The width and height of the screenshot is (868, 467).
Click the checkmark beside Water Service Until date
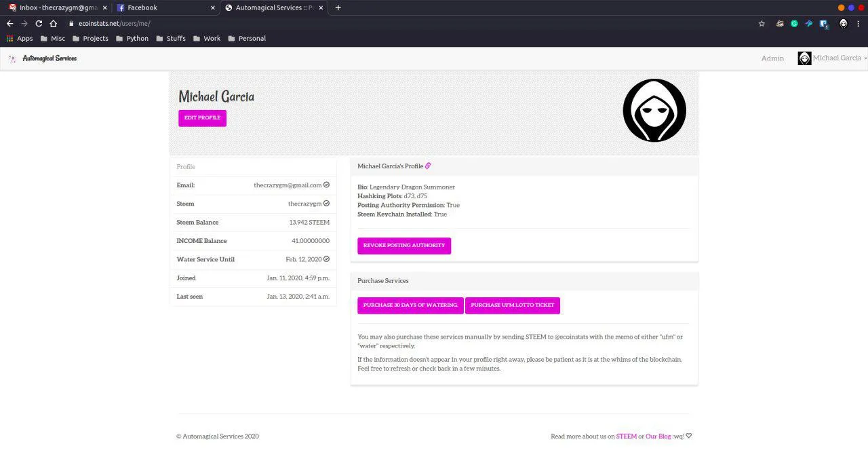[326, 259]
